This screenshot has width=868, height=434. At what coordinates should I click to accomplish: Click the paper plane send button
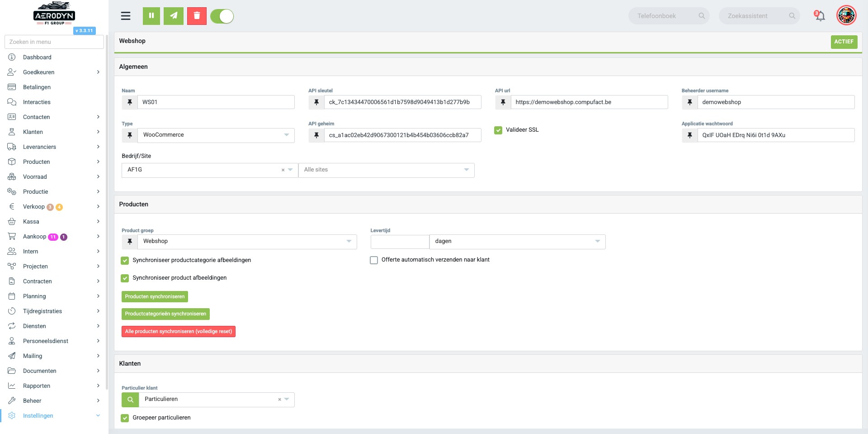tap(174, 16)
